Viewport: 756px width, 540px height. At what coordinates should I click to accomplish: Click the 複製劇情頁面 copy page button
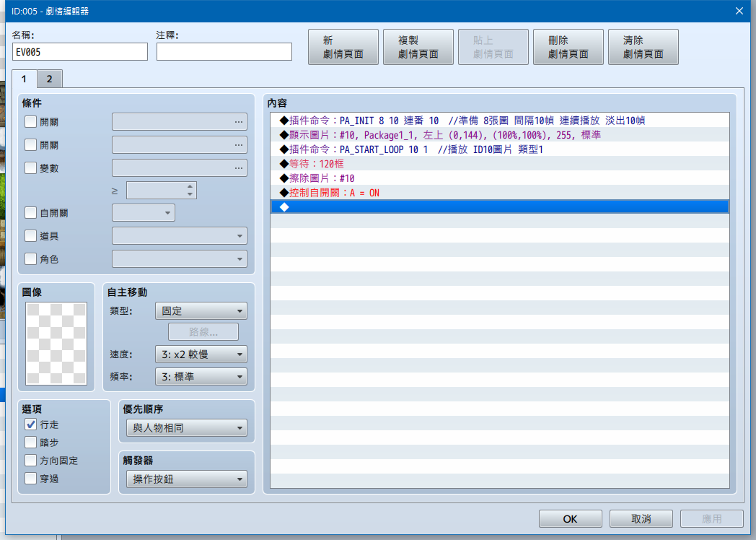pos(418,47)
